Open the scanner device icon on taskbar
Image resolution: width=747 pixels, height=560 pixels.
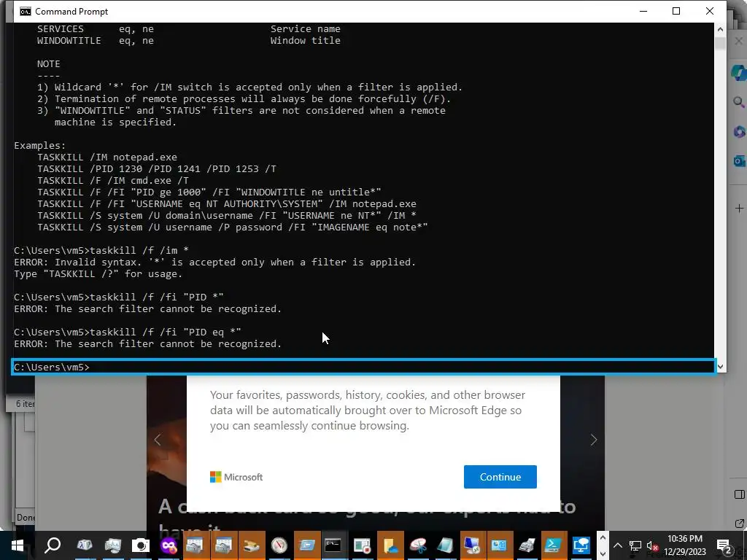[x=251, y=545]
